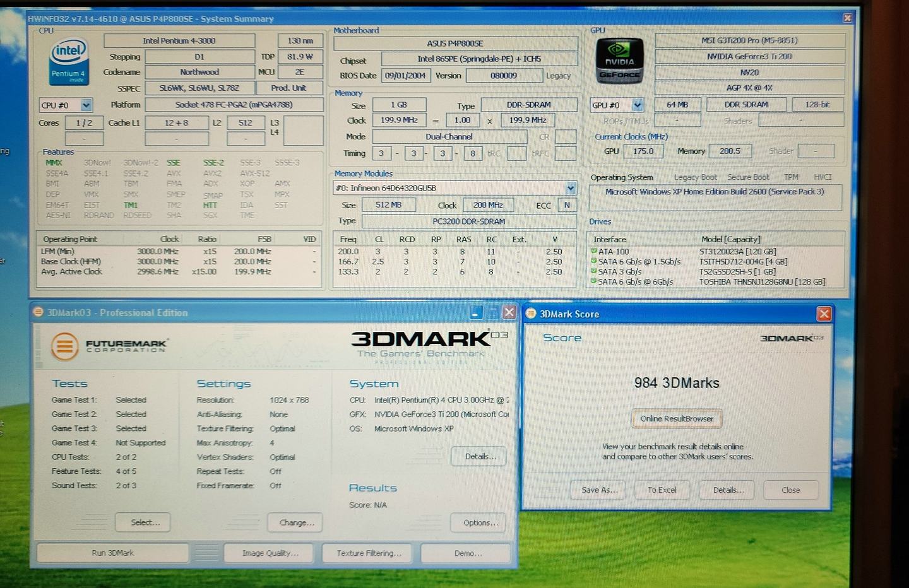The width and height of the screenshot is (909, 588).
Task: Click Close button in 3DMark Score window
Action: point(790,490)
